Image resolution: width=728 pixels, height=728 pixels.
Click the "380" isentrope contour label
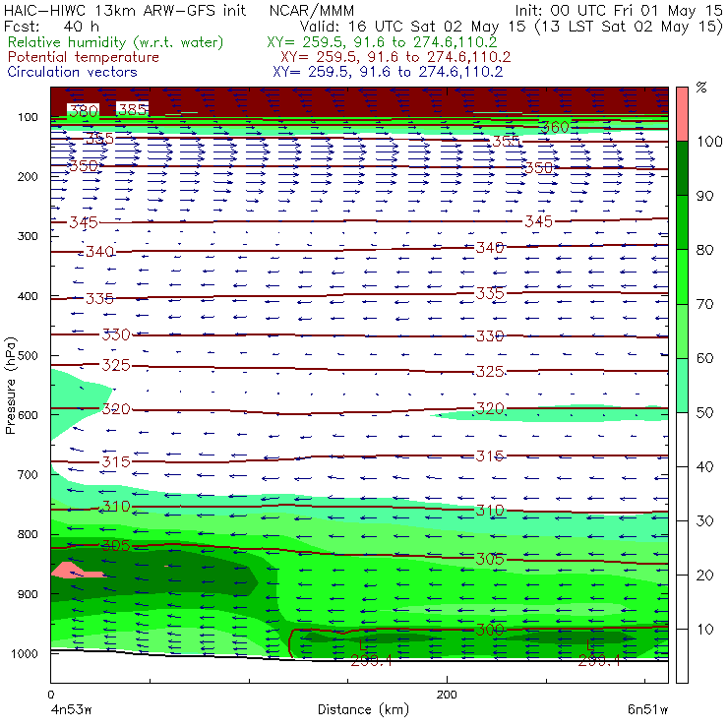(x=84, y=110)
